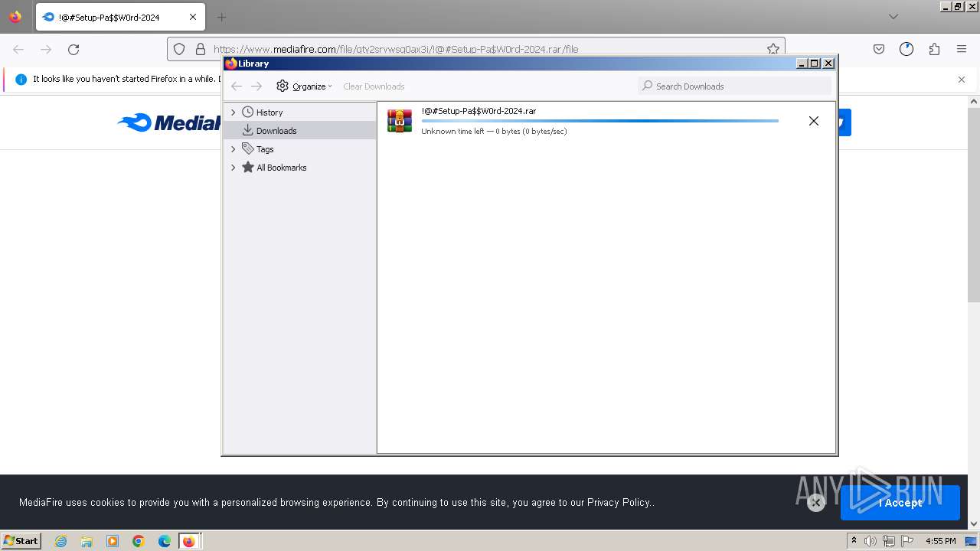Minimize the Library window
The height and width of the screenshot is (551, 980).
pos(801,64)
